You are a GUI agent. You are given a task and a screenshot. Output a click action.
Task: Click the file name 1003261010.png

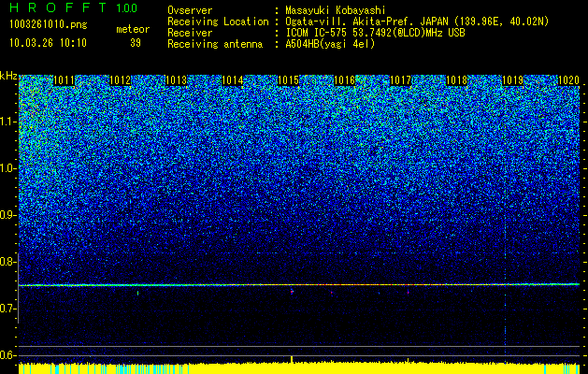pos(49,25)
